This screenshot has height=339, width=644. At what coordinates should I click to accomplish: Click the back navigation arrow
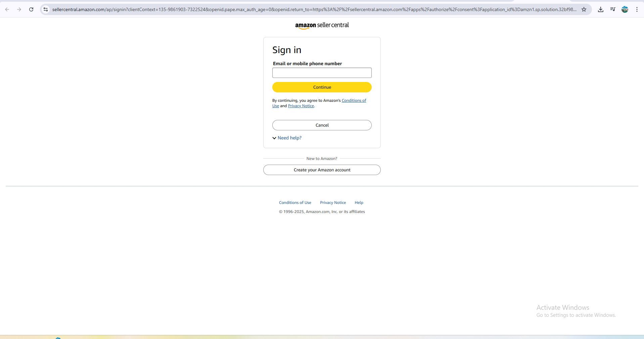coord(7,9)
